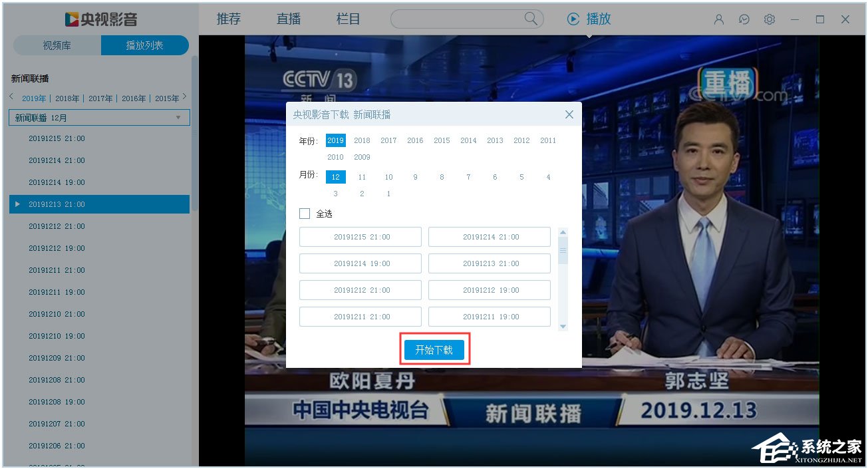
Task: Click the playing triangle beside 20191213 21:00
Action: click(x=17, y=204)
